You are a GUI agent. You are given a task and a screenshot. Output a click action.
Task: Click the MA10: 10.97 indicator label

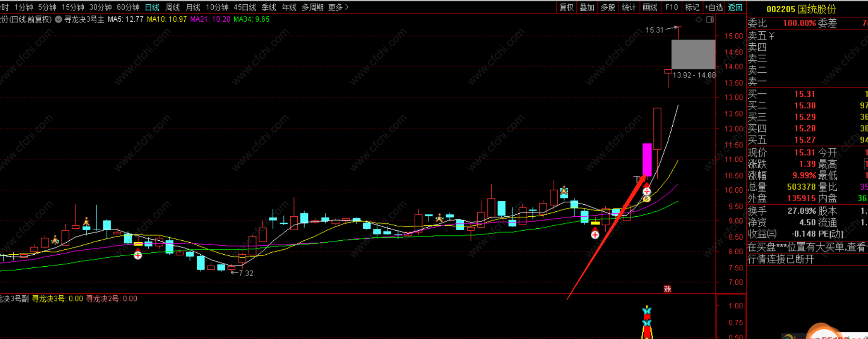click(167, 19)
